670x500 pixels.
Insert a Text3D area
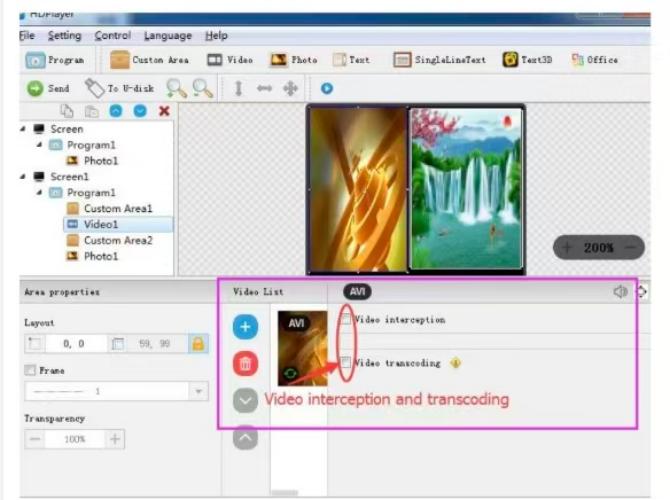(x=511, y=60)
